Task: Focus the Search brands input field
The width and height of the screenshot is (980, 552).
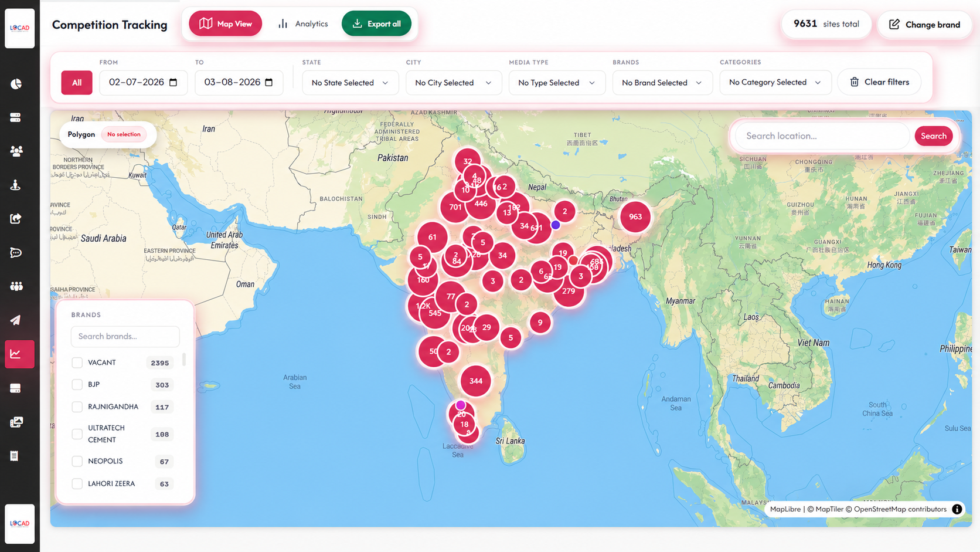Action: 125,336
